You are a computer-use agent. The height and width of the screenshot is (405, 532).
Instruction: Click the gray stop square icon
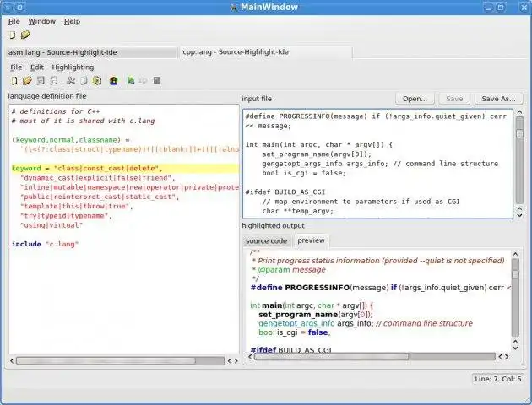(157, 80)
